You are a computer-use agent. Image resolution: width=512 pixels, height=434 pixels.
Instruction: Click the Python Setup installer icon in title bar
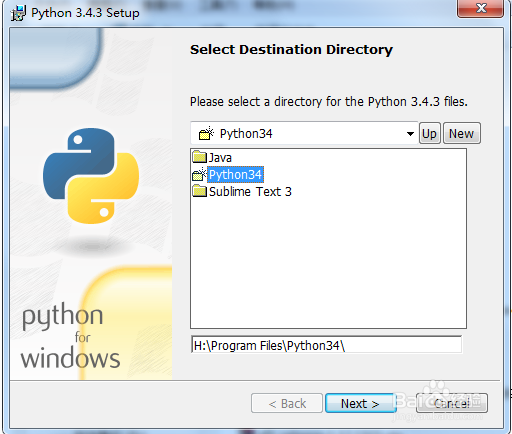point(18,13)
